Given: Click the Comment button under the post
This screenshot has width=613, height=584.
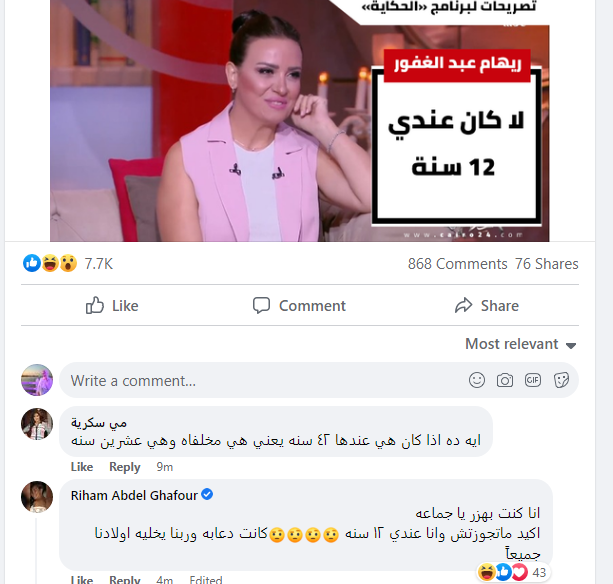Looking at the screenshot, I should tap(299, 305).
